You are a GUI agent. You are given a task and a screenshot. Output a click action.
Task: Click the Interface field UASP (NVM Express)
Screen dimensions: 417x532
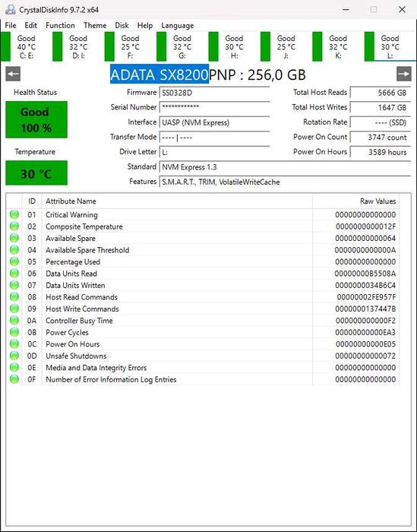click(x=214, y=122)
